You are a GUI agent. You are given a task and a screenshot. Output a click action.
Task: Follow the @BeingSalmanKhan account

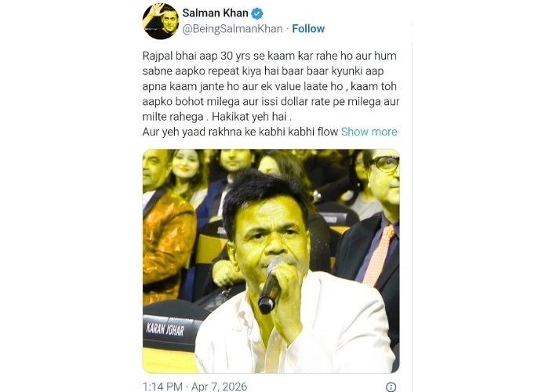coord(308,29)
